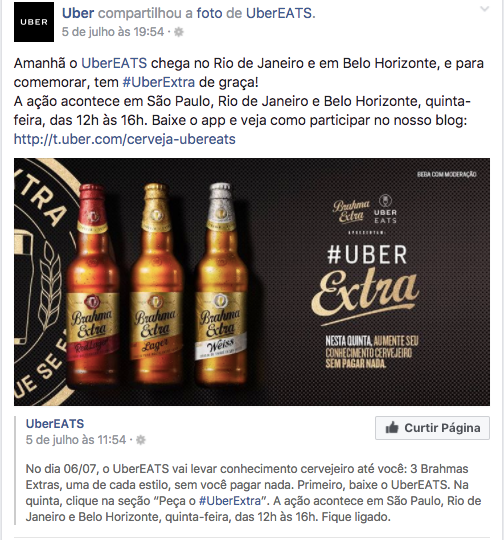
Task: Click the privacy gear icon beside 19:54
Action: point(179,32)
